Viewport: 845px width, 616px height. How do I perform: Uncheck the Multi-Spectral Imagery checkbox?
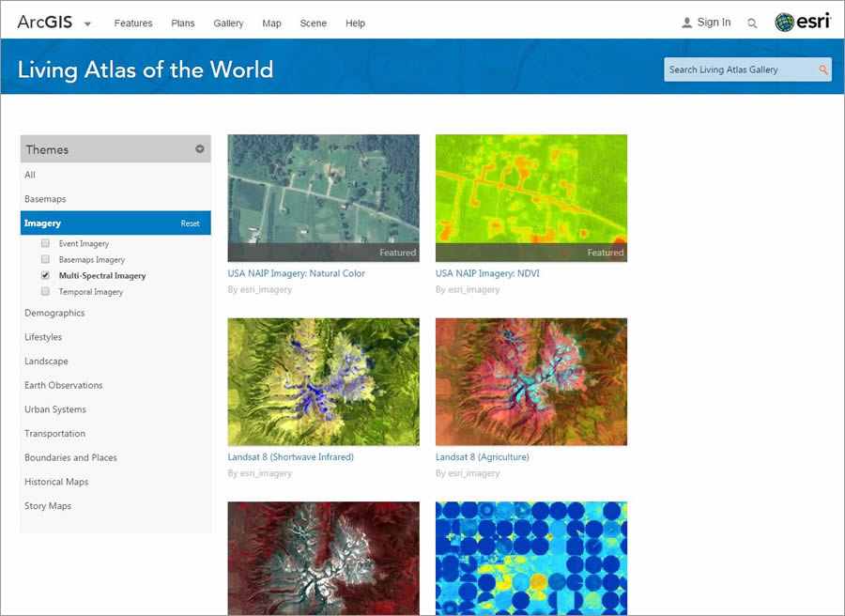click(45, 275)
